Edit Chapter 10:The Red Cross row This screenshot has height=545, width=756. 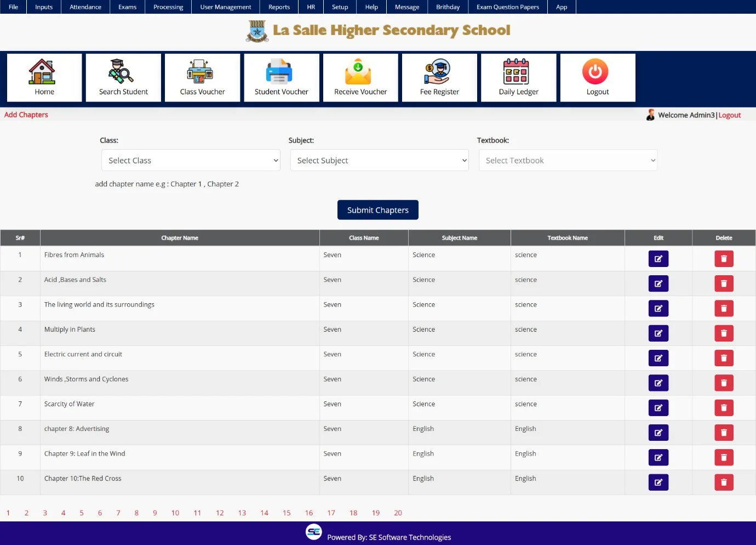pos(658,482)
